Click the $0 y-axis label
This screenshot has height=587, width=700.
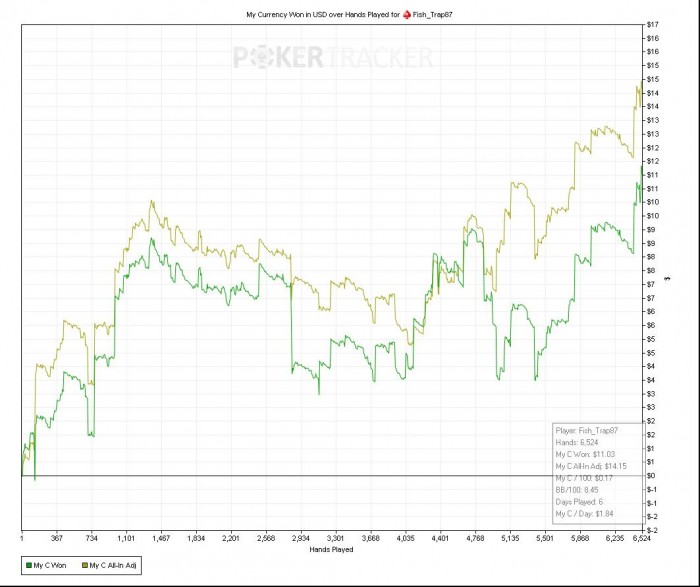[x=651, y=476]
